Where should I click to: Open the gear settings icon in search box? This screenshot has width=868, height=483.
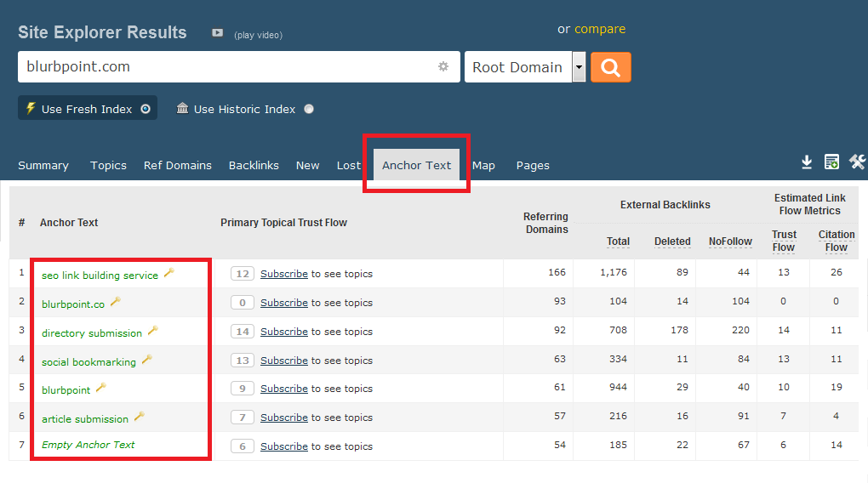(443, 66)
